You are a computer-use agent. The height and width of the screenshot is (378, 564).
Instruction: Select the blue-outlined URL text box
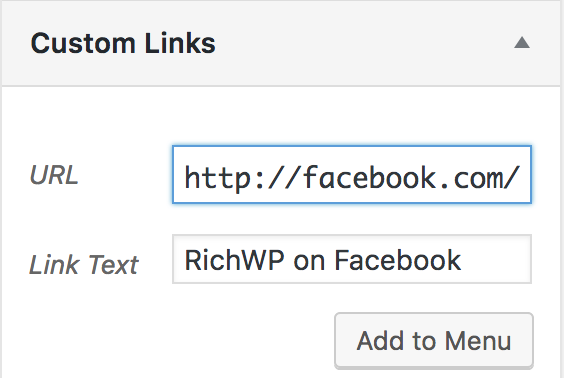(352, 174)
